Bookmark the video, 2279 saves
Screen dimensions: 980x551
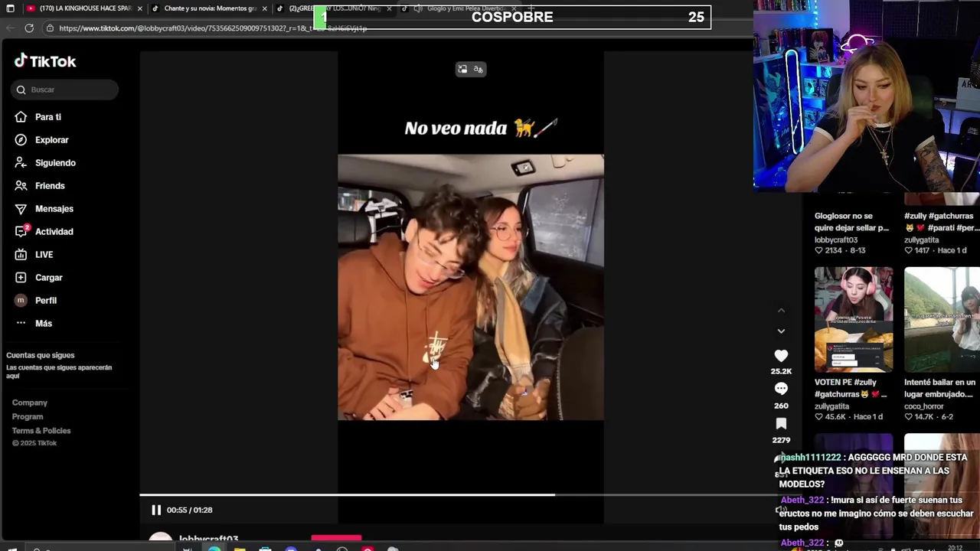781,423
